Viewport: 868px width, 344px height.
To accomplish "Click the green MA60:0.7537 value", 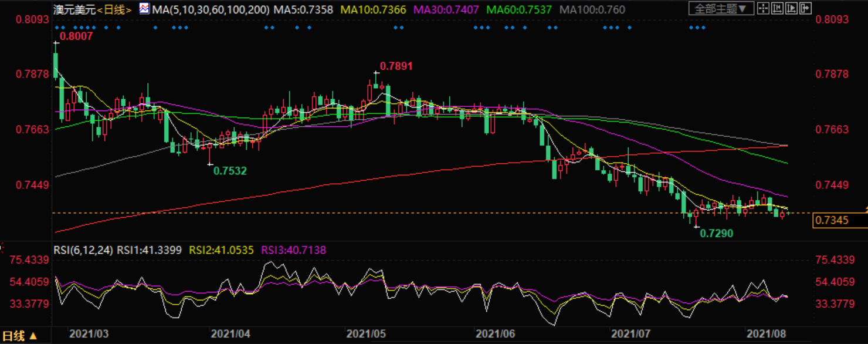I will pos(520,9).
